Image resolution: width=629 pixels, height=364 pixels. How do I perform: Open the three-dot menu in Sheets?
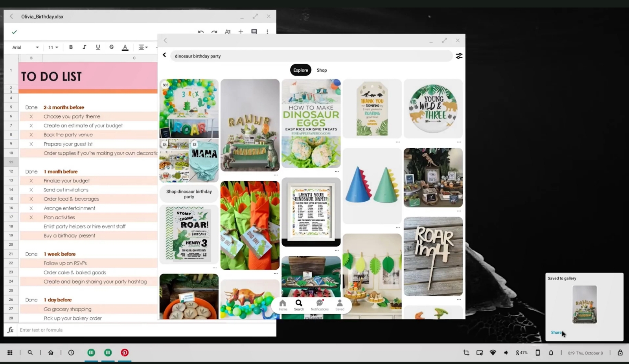pos(267,32)
